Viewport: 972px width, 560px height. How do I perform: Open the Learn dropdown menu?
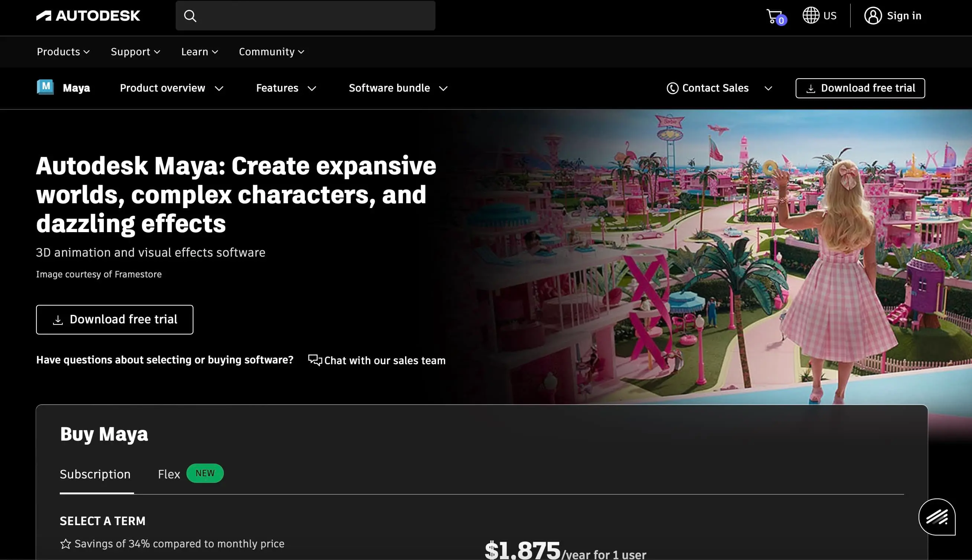point(199,52)
